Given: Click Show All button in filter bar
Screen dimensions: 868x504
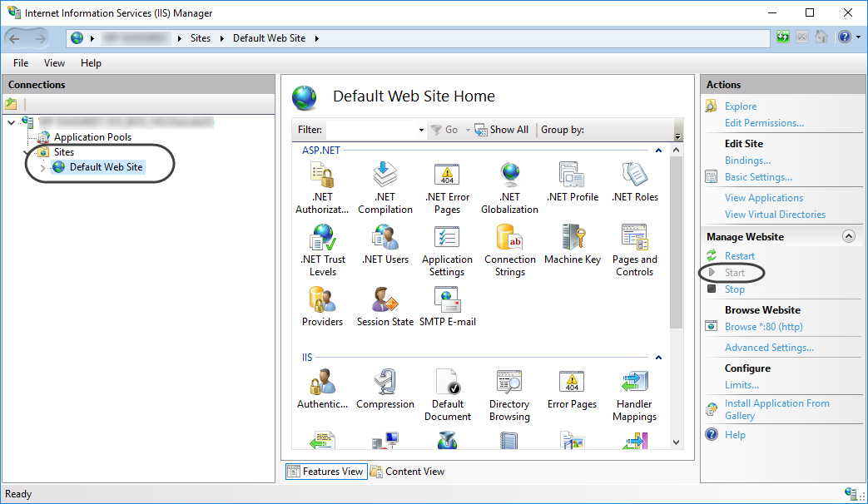Looking at the screenshot, I should click(x=502, y=130).
